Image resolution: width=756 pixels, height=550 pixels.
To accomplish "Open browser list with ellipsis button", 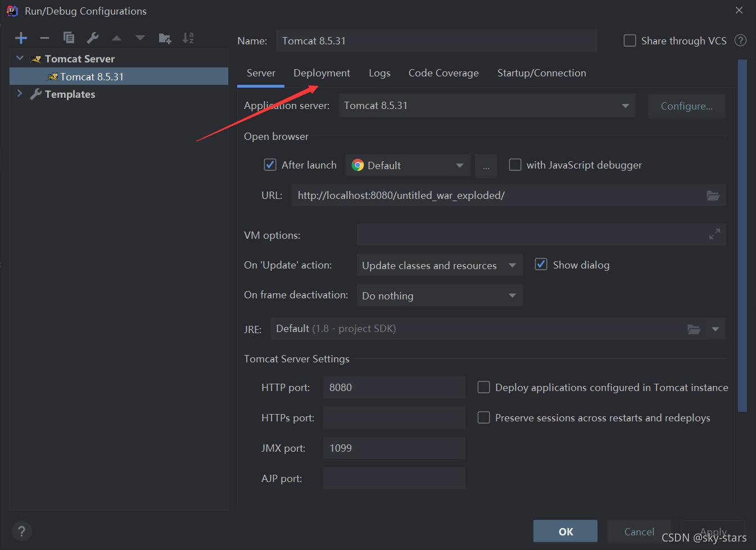I will (486, 166).
